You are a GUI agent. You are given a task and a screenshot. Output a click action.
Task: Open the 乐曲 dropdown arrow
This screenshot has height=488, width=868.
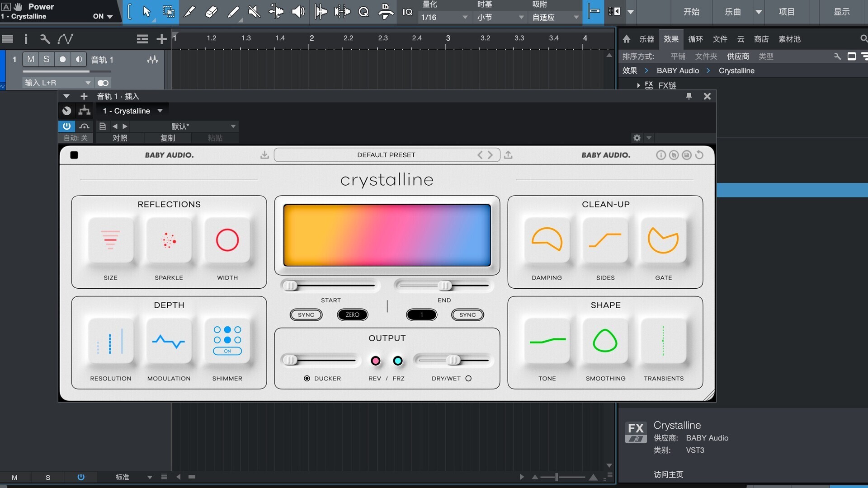pos(759,12)
